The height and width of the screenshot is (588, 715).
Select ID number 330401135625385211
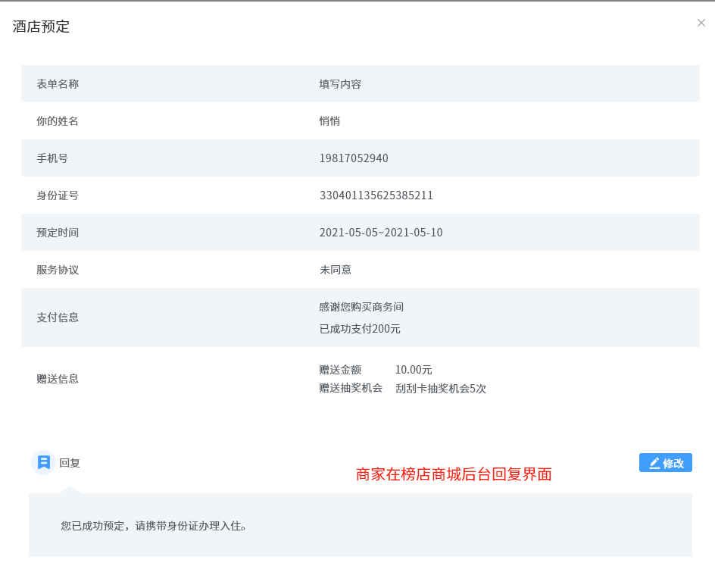tap(376, 195)
